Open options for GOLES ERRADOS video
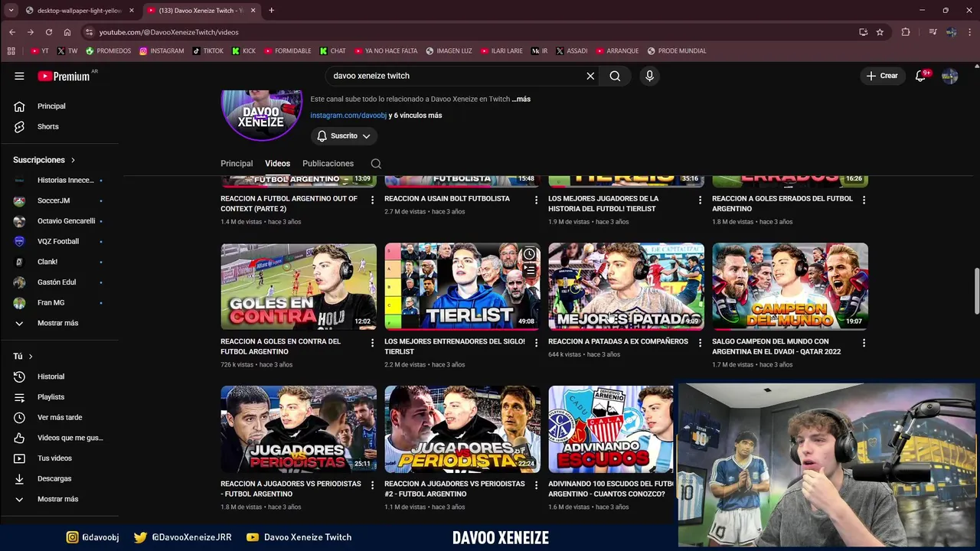Image resolution: width=980 pixels, height=551 pixels. [864, 200]
